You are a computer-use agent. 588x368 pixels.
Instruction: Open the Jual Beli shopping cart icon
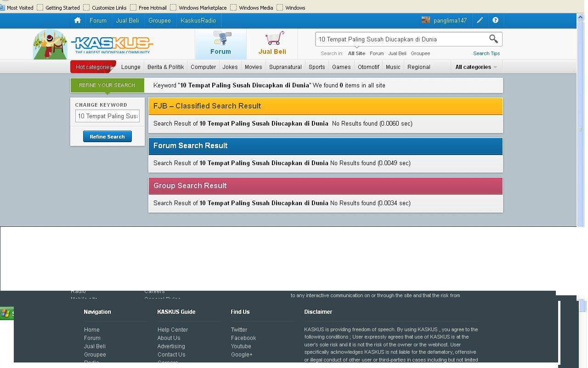[272, 43]
